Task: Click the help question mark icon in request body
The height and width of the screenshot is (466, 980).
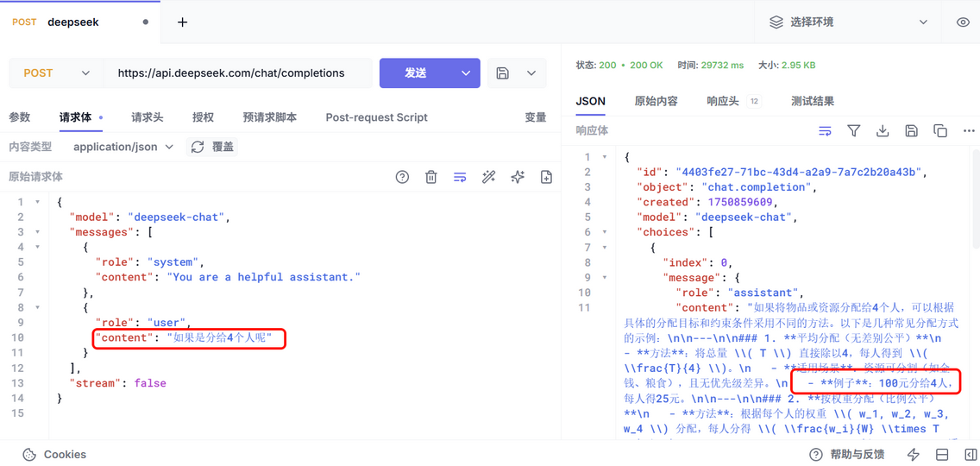Action: coord(403,177)
